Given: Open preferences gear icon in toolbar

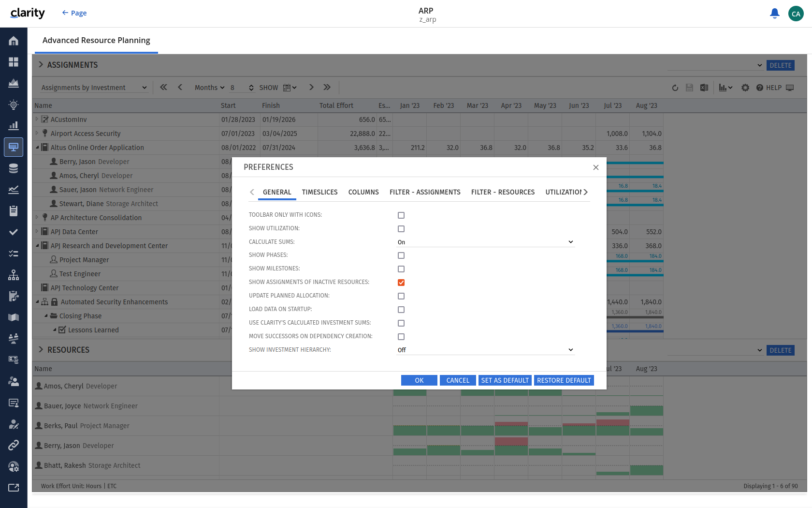Looking at the screenshot, I should click(x=745, y=88).
